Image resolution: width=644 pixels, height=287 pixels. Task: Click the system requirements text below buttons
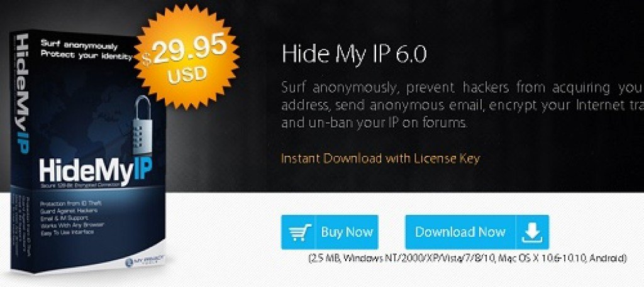pyautogui.click(x=467, y=258)
